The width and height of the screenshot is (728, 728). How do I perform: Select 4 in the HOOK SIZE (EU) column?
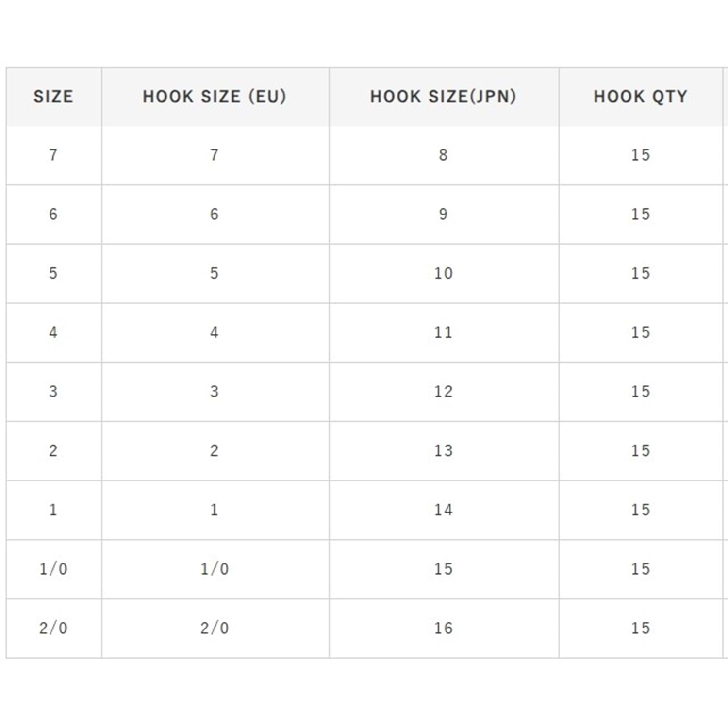click(215, 332)
